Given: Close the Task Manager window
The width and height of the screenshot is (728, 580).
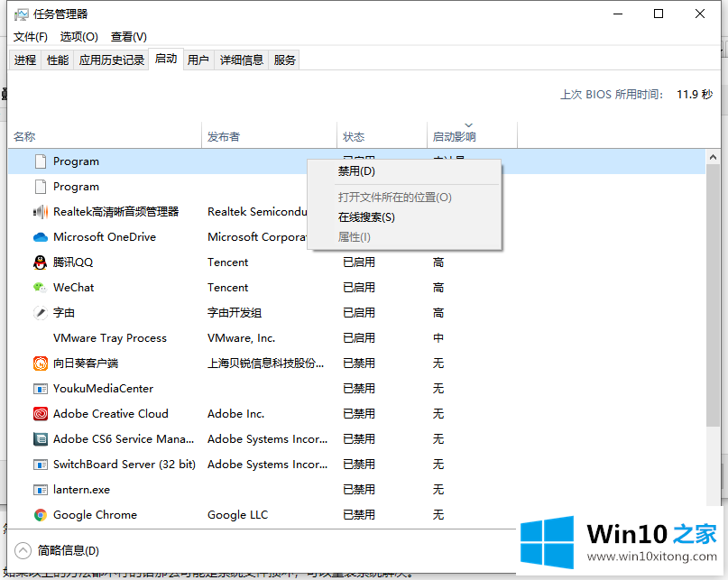Looking at the screenshot, I should pos(700,14).
